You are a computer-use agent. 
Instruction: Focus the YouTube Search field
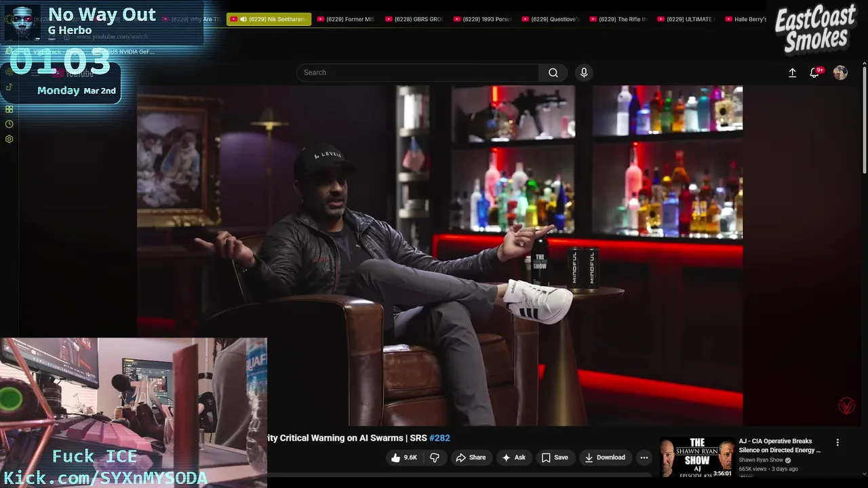pyautogui.click(x=418, y=73)
